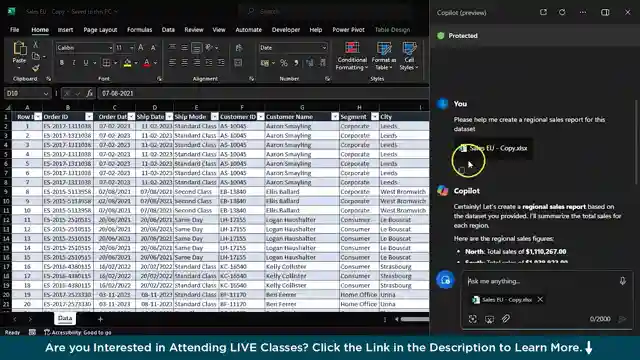Align text left in Alignment group
This screenshot has height=360, width=640.
172,62
